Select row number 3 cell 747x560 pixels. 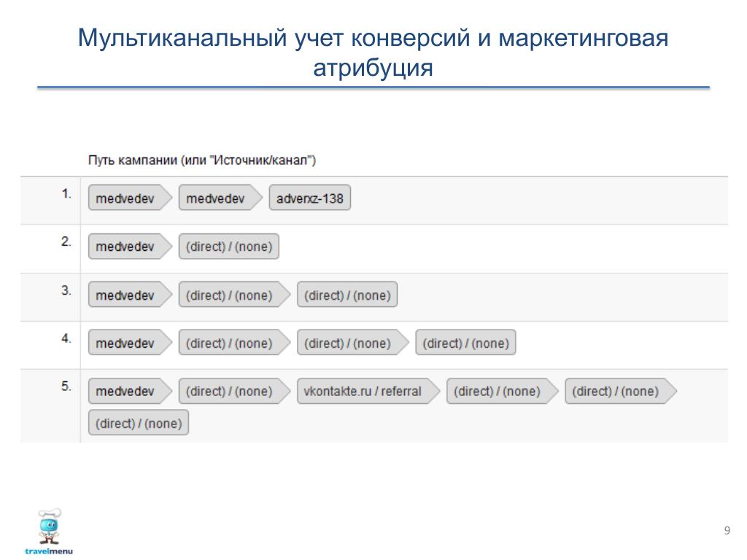click(66, 290)
